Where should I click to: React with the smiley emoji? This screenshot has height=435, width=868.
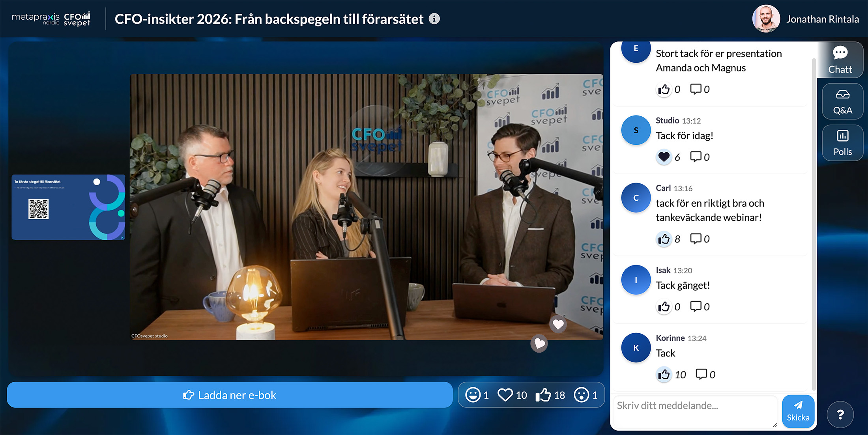point(473,395)
